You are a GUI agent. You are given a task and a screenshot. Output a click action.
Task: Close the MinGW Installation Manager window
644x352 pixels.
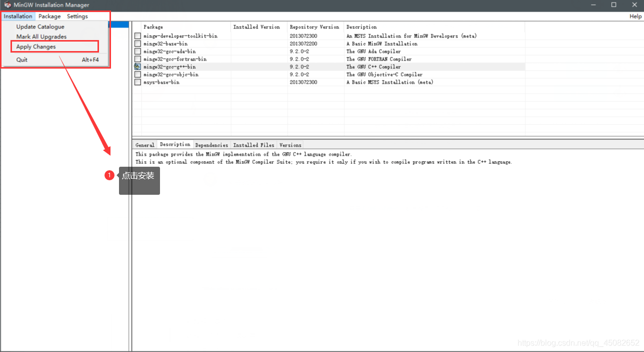pos(635,5)
